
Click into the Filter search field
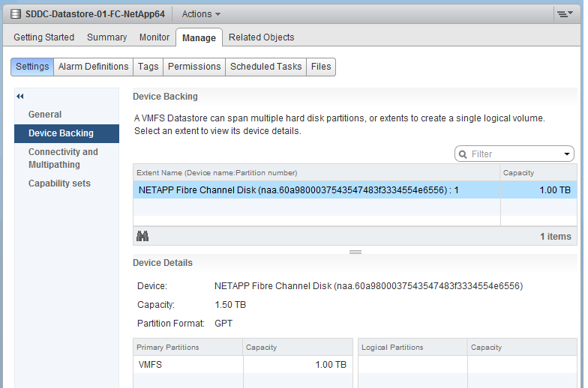pos(514,154)
